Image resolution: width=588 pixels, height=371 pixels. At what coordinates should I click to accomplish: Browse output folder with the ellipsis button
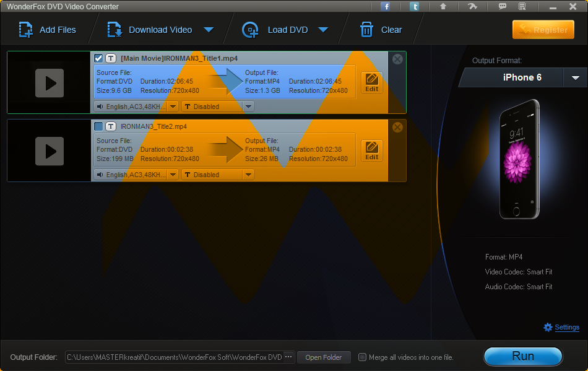[x=288, y=357]
